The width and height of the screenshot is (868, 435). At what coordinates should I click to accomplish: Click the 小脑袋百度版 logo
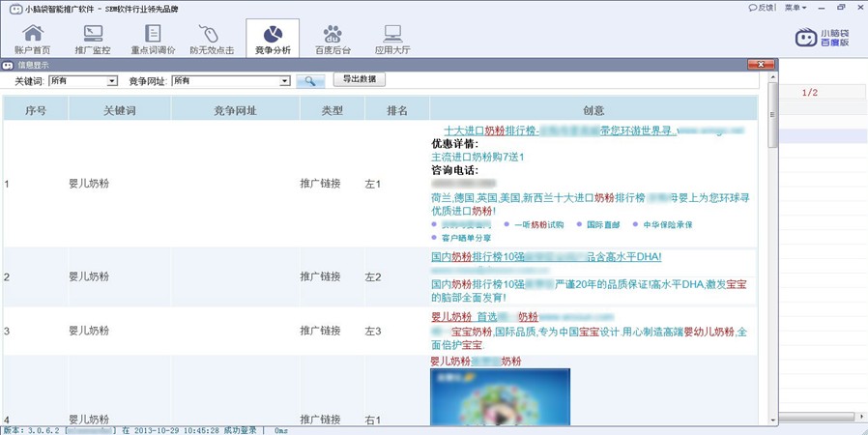[x=822, y=38]
